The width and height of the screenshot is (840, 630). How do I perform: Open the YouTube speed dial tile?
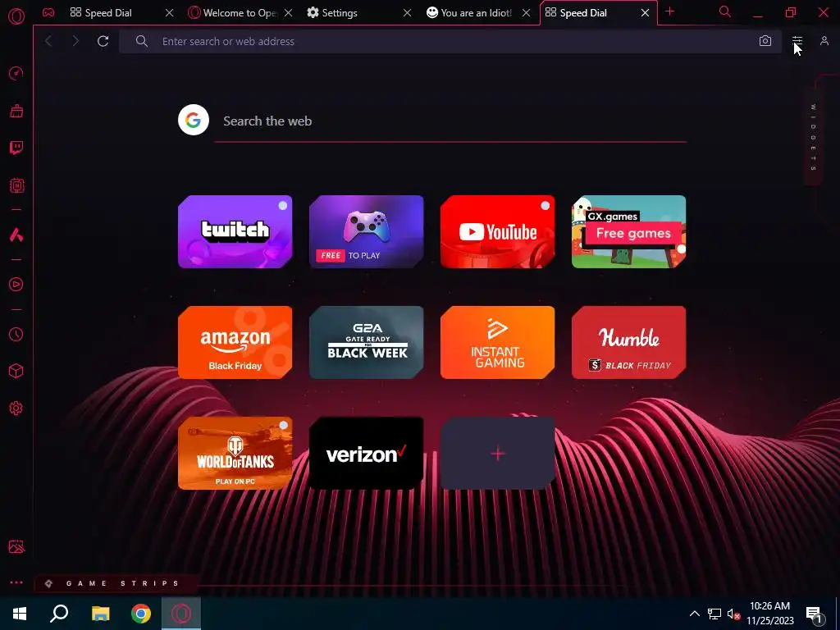[498, 231]
